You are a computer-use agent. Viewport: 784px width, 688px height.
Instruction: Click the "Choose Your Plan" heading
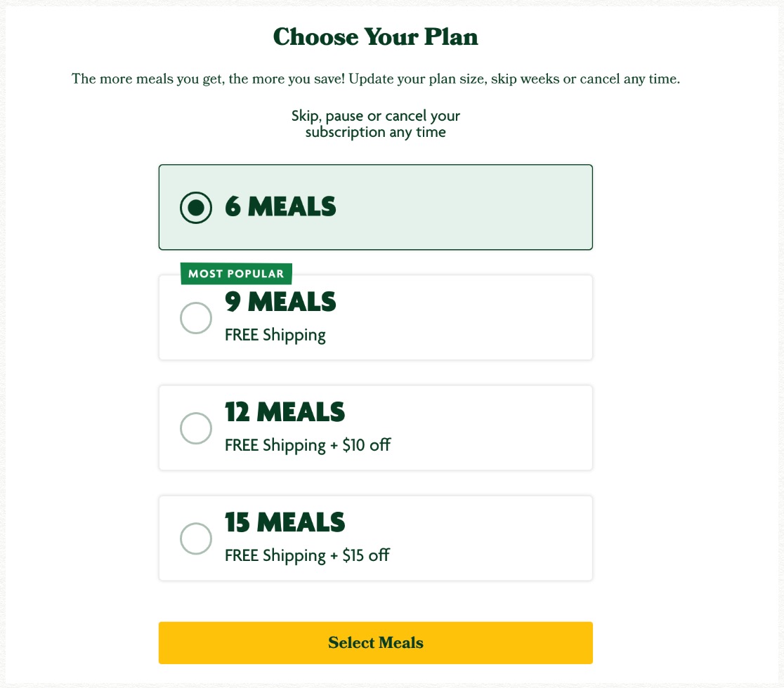[376, 37]
